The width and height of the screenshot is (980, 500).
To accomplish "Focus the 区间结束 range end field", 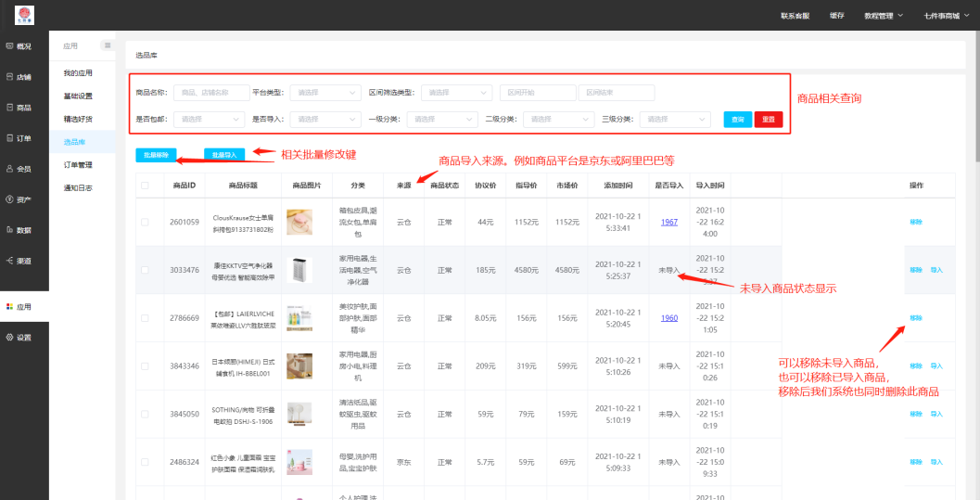I will [617, 93].
